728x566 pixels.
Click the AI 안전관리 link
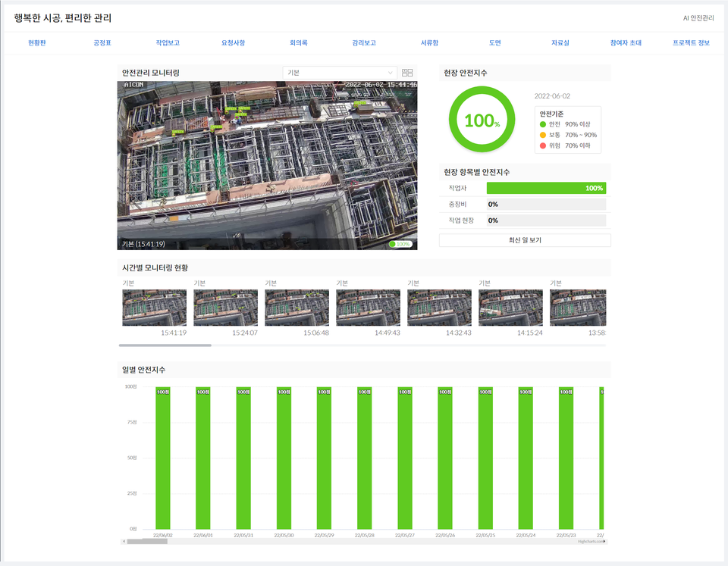tap(698, 18)
